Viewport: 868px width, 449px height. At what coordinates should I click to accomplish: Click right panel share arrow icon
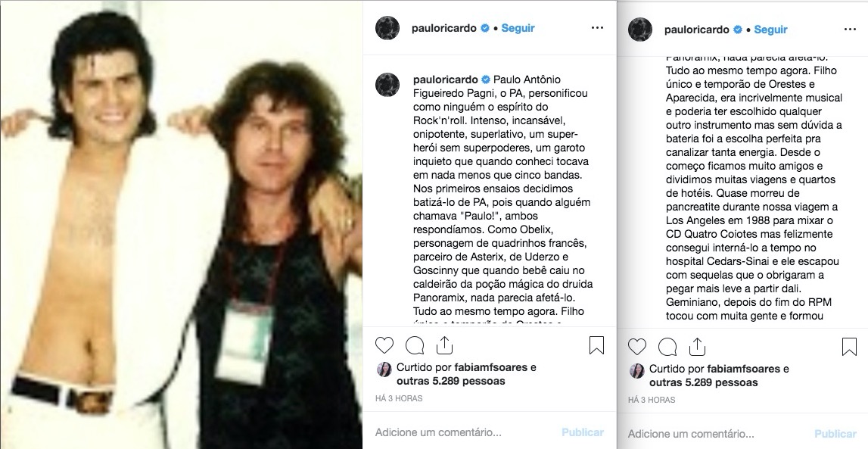(x=698, y=347)
